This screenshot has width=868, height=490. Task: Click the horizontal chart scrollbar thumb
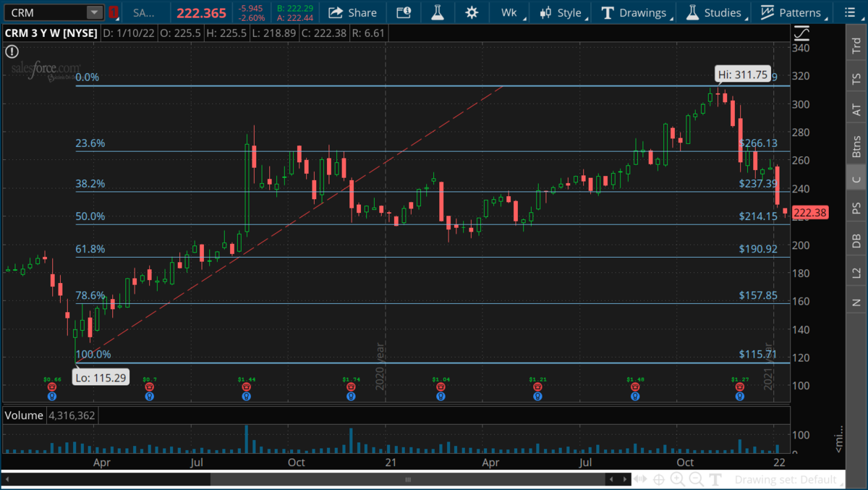point(407,479)
